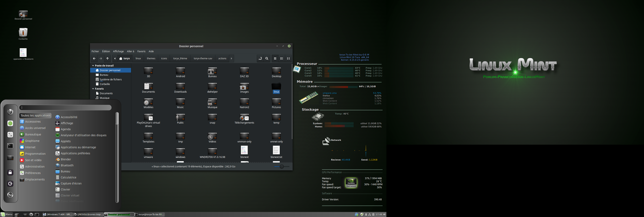Collapse Favoris sidebar section
Screen dimensions: 644x217
[x=93, y=88]
